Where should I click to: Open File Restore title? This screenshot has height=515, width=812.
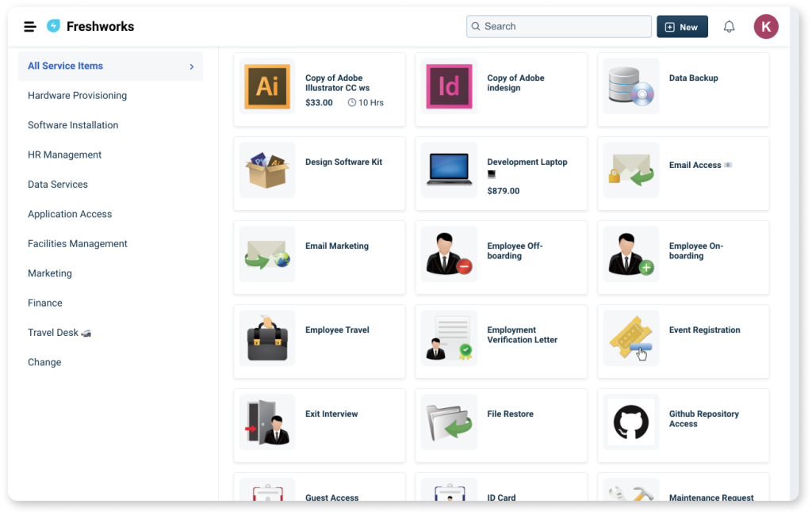pos(510,414)
